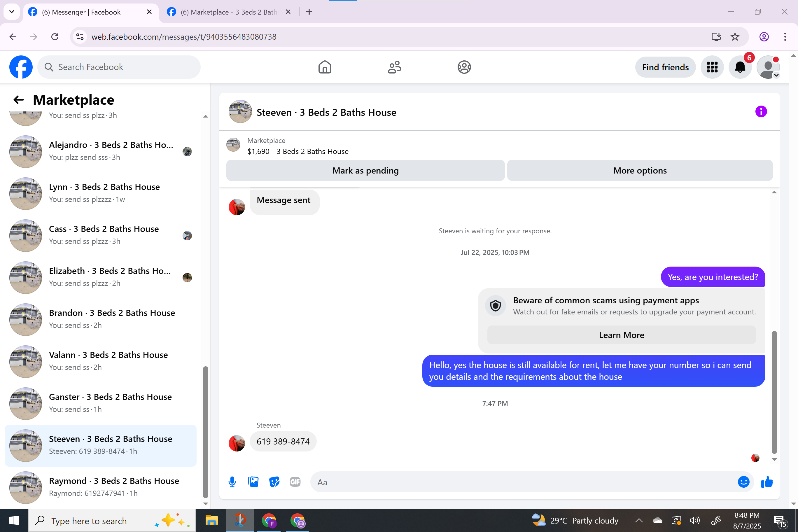Click the chat scroll down arrow
Viewport: 798px width, 532px height.
774,459
